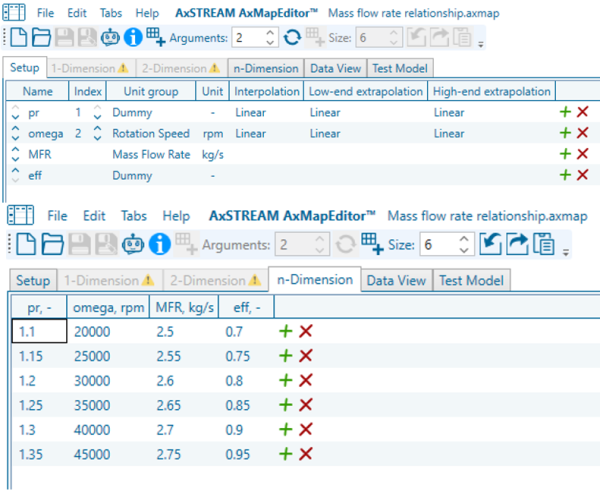This screenshot has width=600, height=491.
Task: Click Size input field in bottom window
Action: pos(439,244)
